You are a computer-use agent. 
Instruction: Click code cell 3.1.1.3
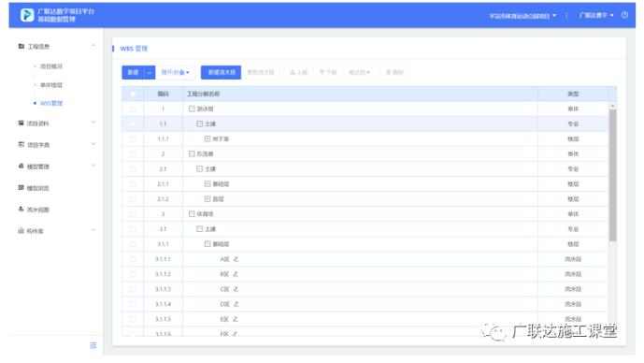click(163, 289)
